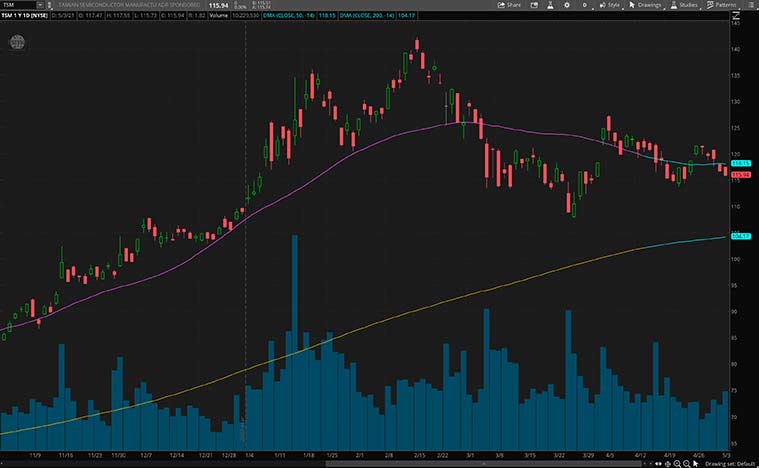Open the Style menu
The image size is (759, 468).
point(610,5)
